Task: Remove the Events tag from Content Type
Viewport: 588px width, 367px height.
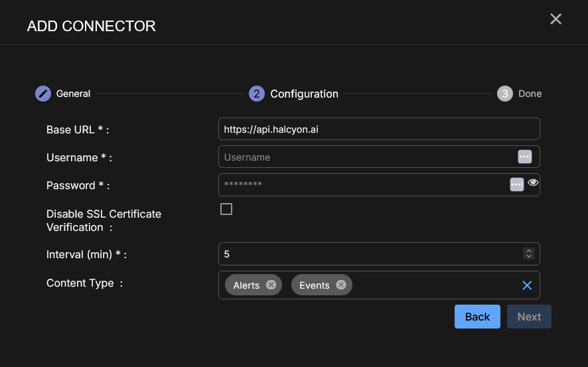Action: (x=340, y=285)
